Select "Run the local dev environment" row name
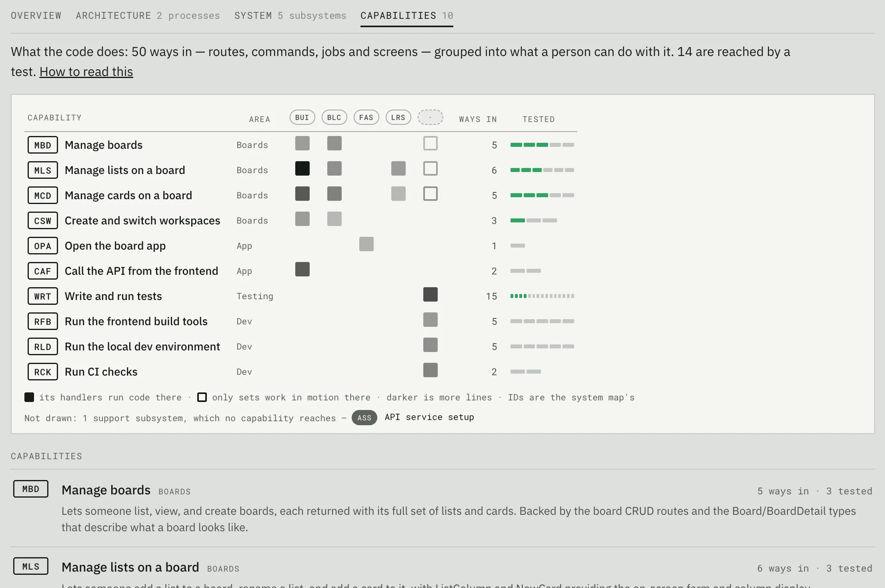Screen dimensions: 885x588 142,346
